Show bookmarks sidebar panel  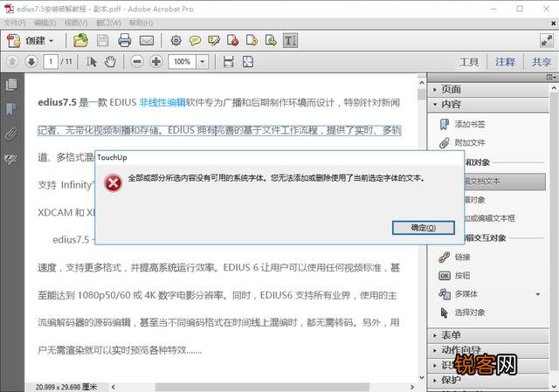click(x=11, y=109)
